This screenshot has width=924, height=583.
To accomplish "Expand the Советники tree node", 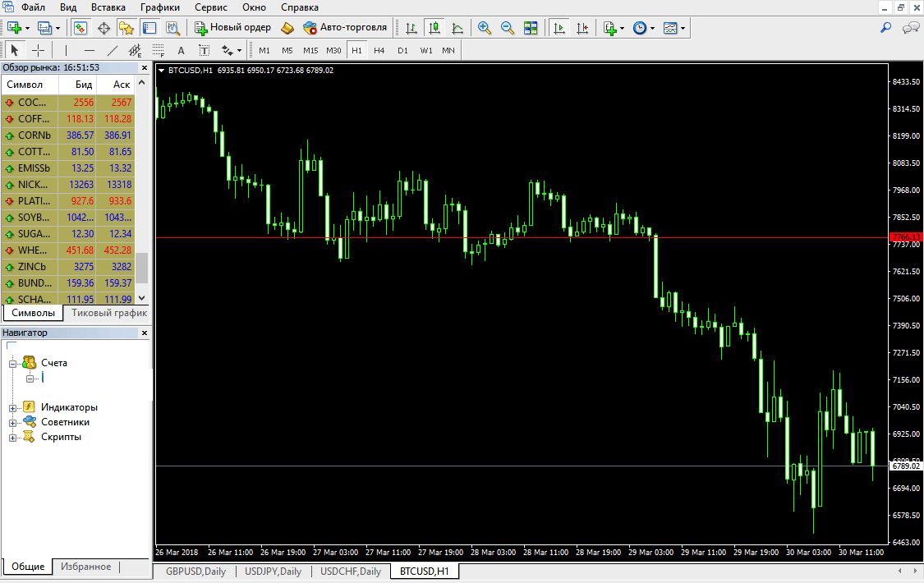I will click(x=13, y=422).
